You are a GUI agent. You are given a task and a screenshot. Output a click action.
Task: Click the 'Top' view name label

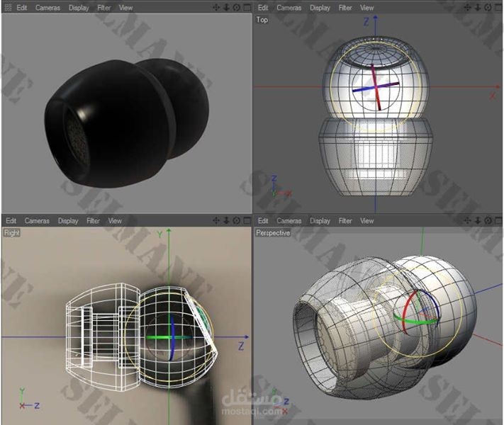tap(262, 20)
